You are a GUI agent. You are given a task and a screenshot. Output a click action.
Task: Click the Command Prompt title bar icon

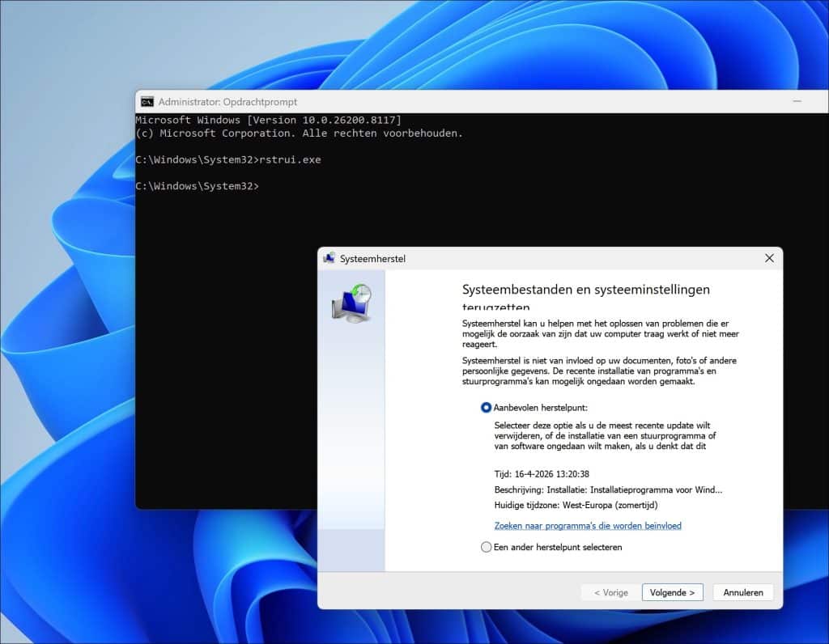click(x=147, y=102)
